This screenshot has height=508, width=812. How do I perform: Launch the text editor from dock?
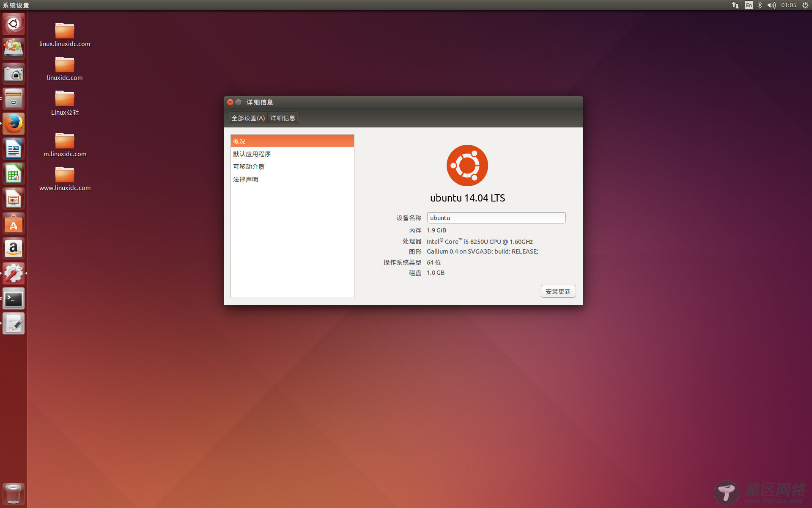[x=14, y=323]
